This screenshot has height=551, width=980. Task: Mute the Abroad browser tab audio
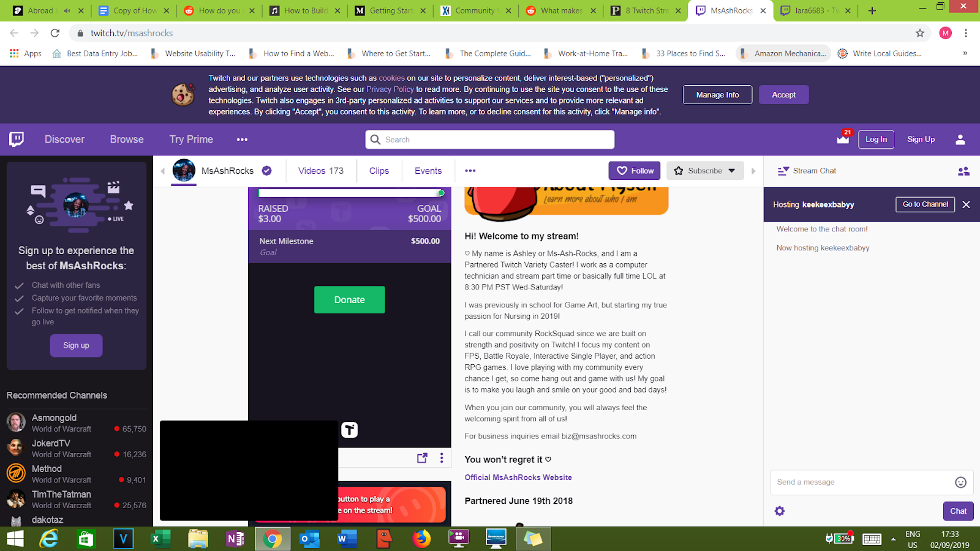pyautogui.click(x=67, y=10)
